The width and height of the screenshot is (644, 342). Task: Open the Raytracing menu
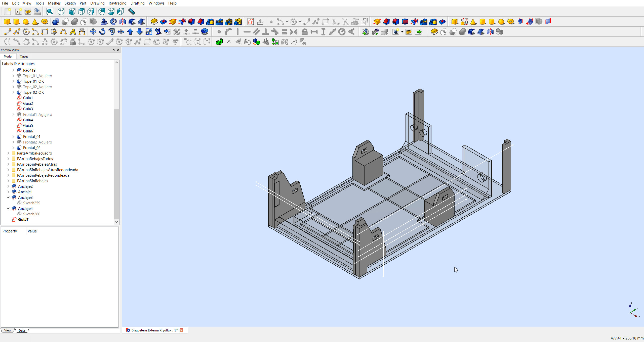117,3
